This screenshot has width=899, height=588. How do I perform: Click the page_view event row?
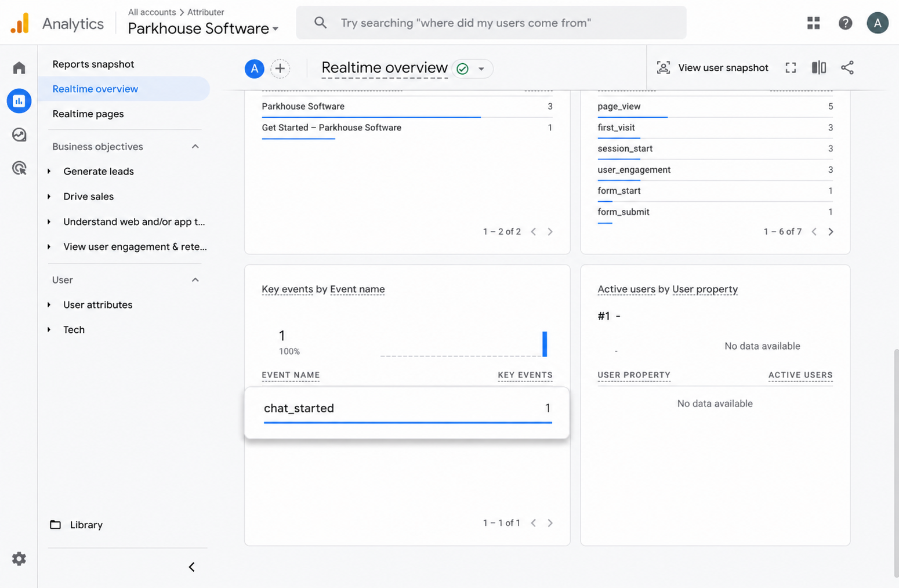(715, 107)
